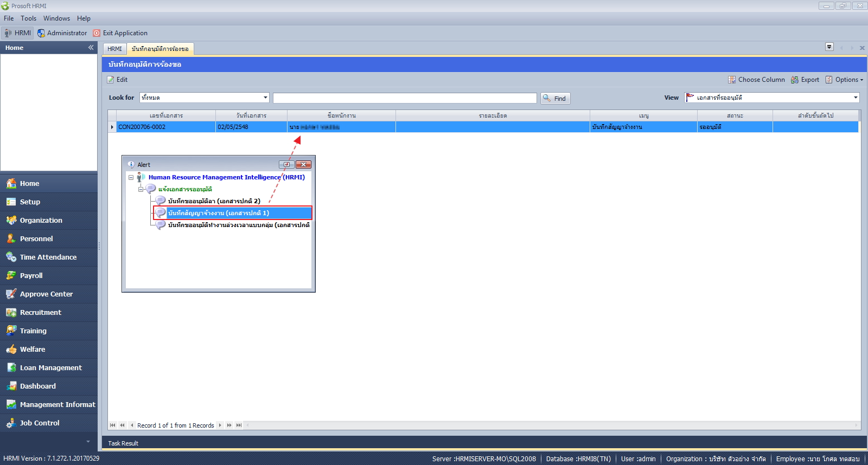Open the Management Information module icon
The height and width of the screenshot is (465, 868).
click(11, 404)
